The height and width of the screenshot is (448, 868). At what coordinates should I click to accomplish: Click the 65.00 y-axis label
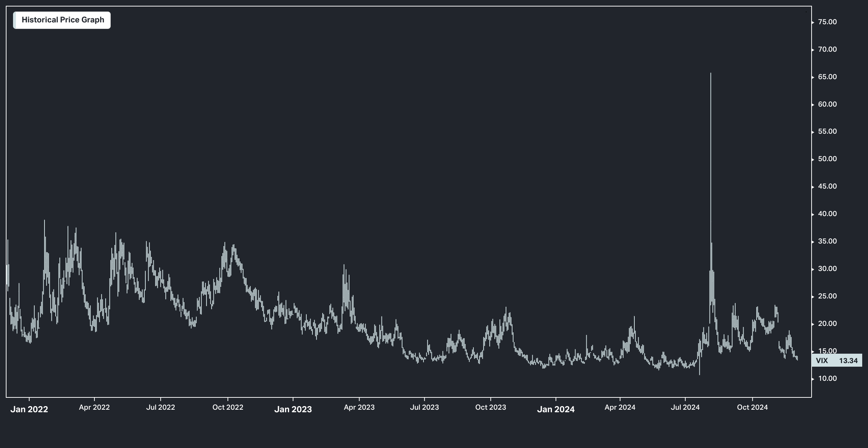(x=827, y=77)
